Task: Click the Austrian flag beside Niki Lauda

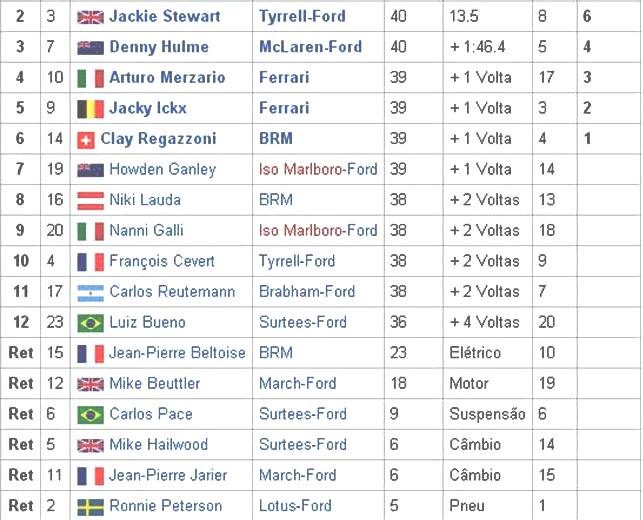Action: pyautogui.click(x=90, y=200)
